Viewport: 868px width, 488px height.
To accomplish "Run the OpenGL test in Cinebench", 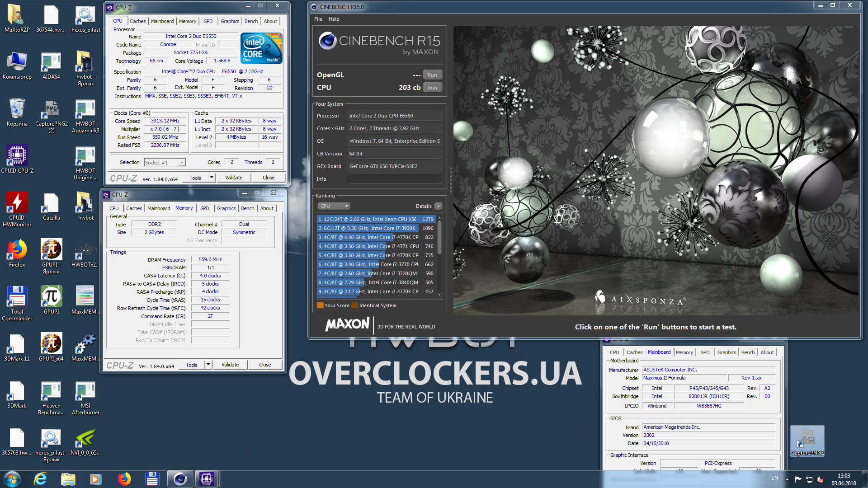I will (432, 75).
